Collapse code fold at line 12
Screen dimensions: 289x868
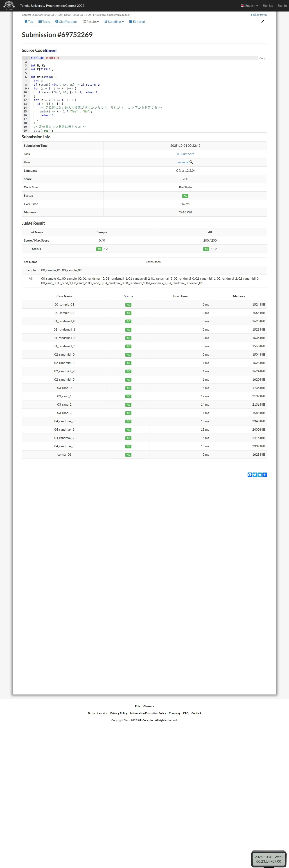point(28,100)
